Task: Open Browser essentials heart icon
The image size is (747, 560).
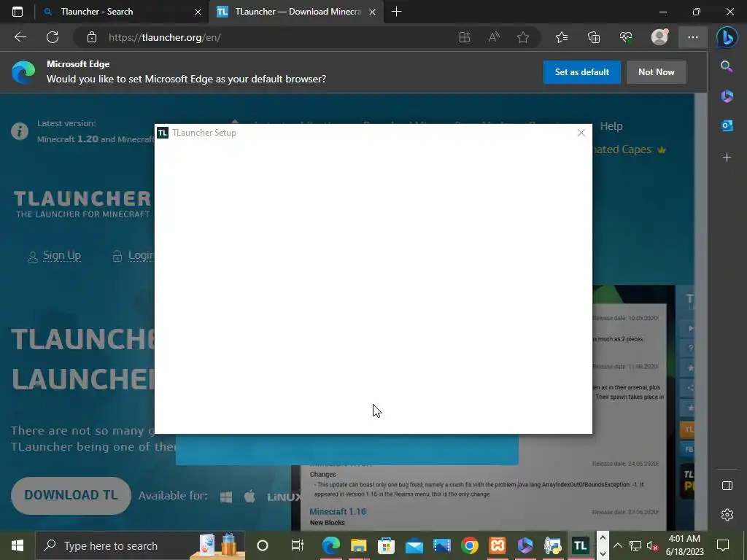Action: point(626,37)
